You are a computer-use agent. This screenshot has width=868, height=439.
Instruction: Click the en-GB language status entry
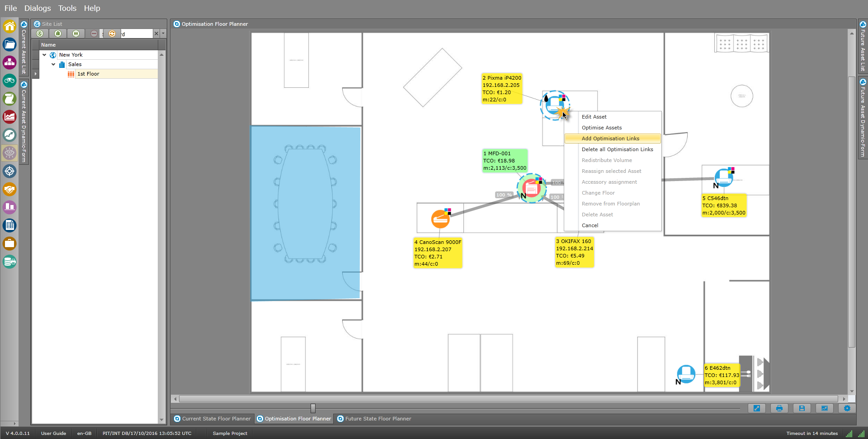pos(84,433)
